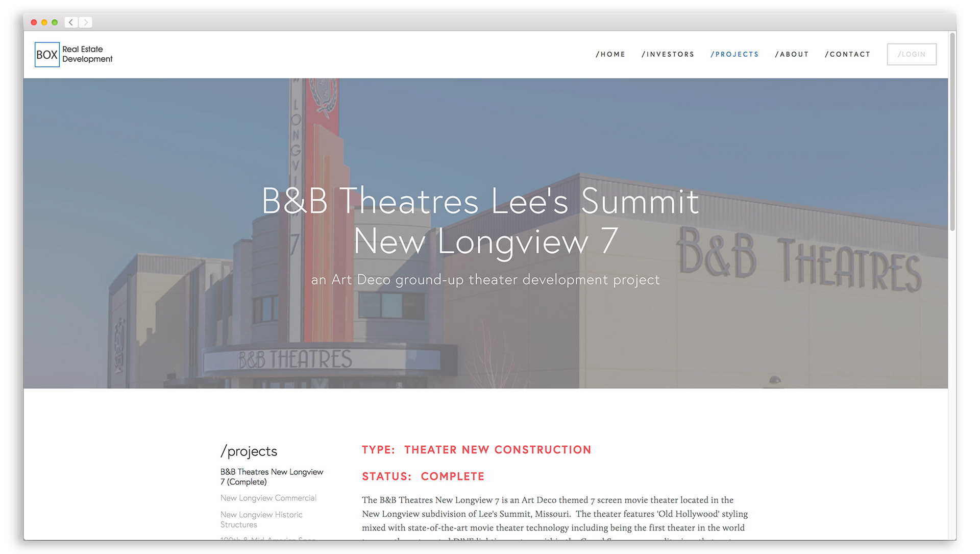The width and height of the screenshot is (980, 554).
Task: Minimize the window with yellow button
Action: click(44, 22)
